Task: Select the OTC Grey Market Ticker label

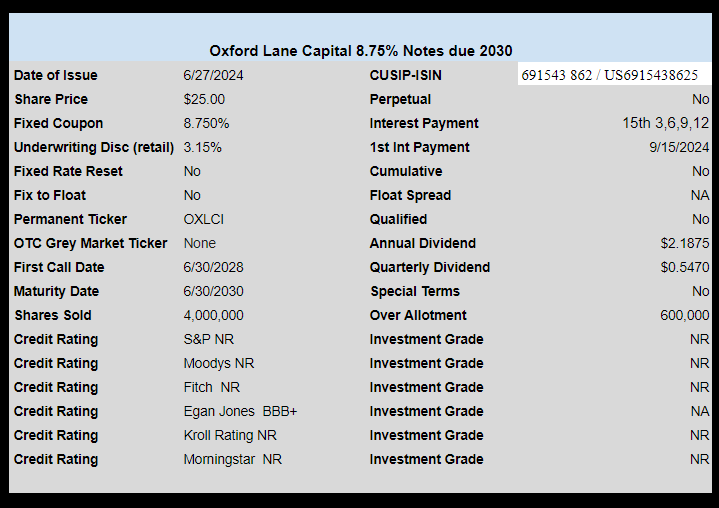Action: [x=90, y=243]
